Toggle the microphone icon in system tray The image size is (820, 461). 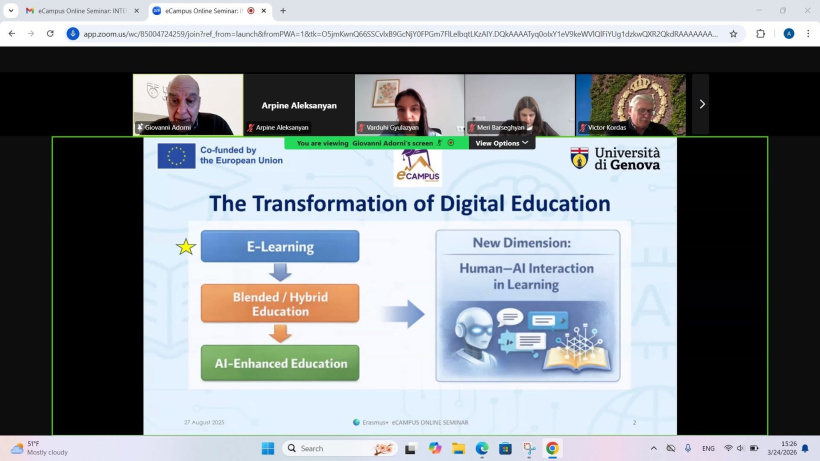688,448
